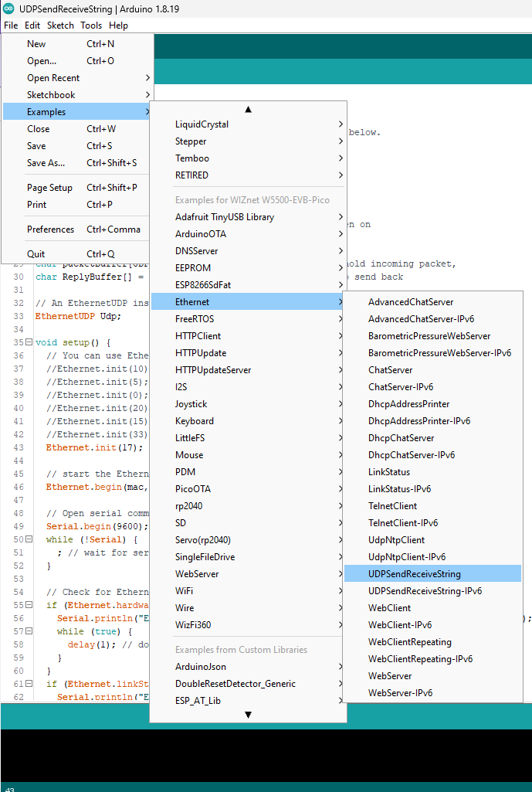Collapse the code fold marker beside line 35
Viewport: 532px width, 792px height.
point(29,342)
